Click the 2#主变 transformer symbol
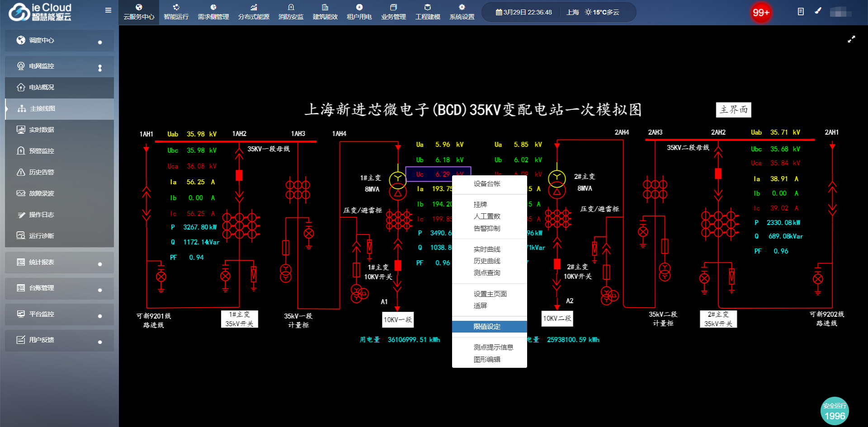 click(557, 185)
